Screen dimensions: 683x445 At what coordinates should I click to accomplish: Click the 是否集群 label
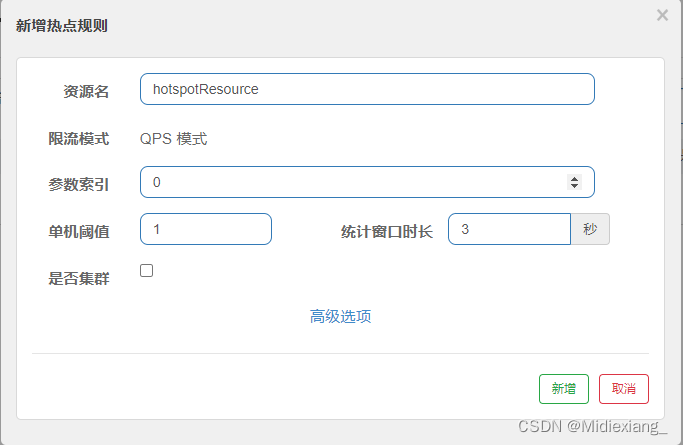78,279
